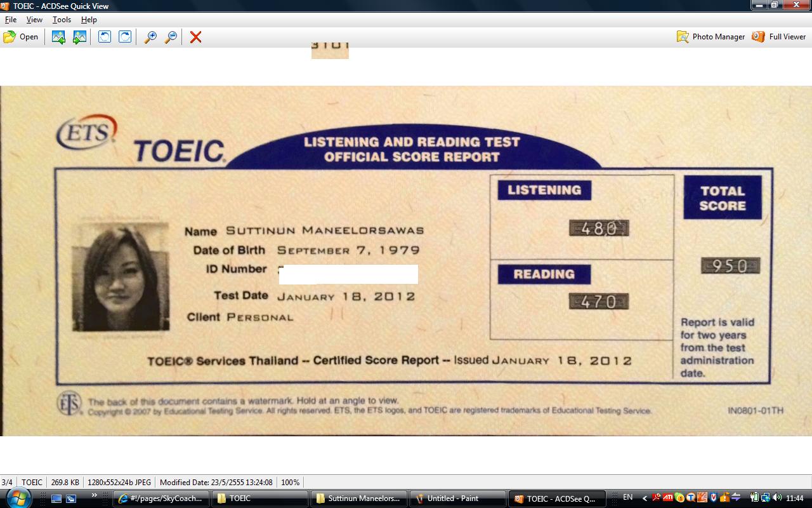Image resolution: width=812 pixels, height=508 pixels.
Task: Switch to Suttinun Maneelors folder taskbar button
Action: tap(359, 498)
